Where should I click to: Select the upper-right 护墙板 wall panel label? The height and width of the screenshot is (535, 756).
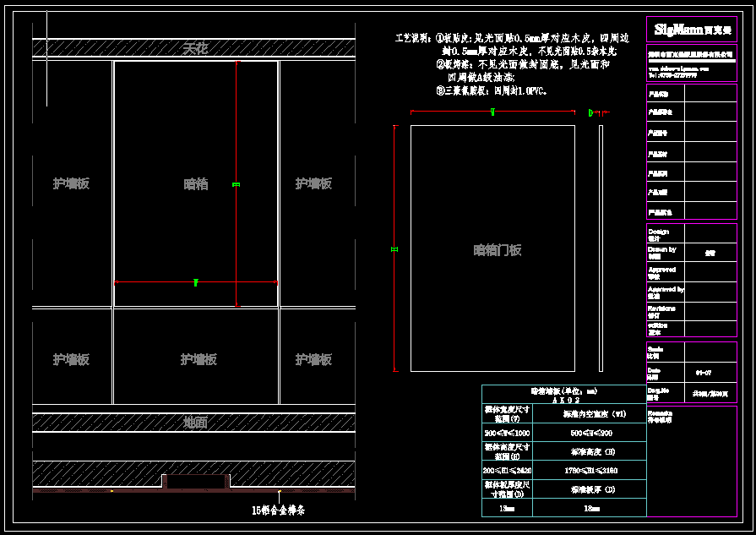pyautogui.click(x=313, y=183)
